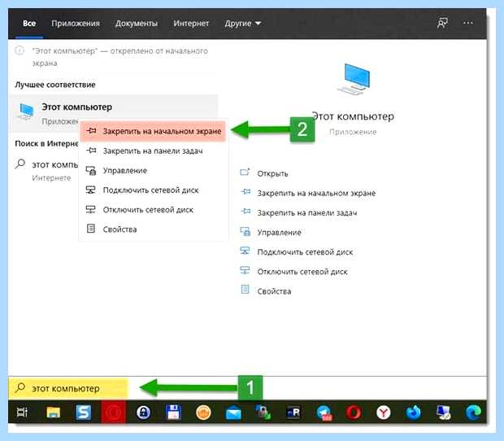The image size is (504, 441).
Task: Select Подключить сетевой диск in context menu
Action: [x=153, y=190]
